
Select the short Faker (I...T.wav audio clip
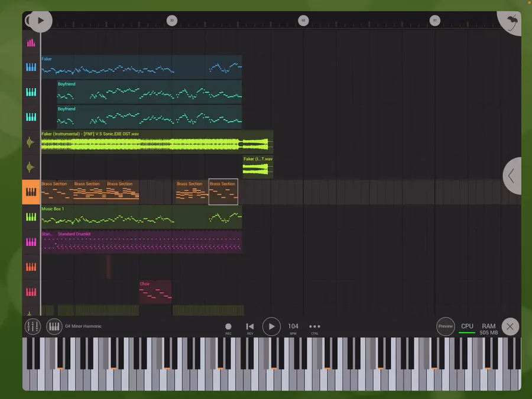click(258, 167)
